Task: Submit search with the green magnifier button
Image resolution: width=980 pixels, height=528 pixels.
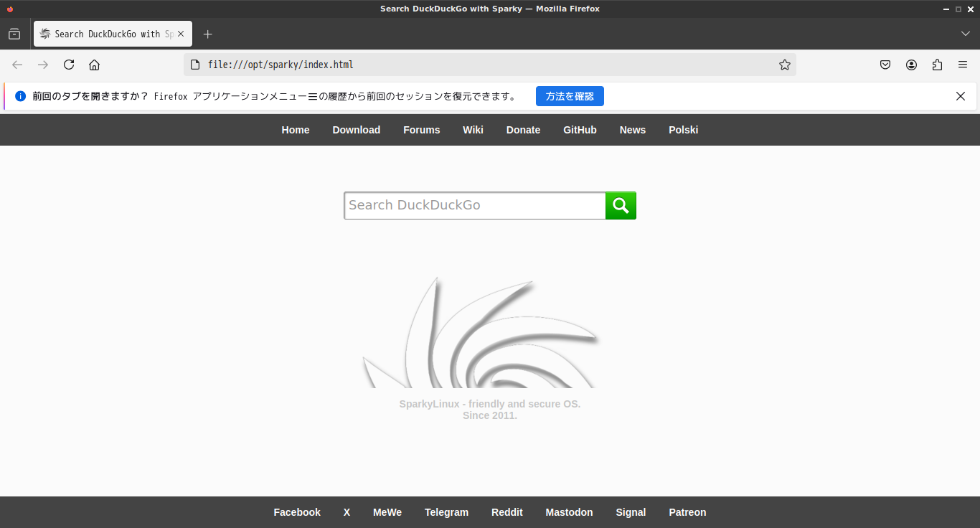Action: pos(621,205)
